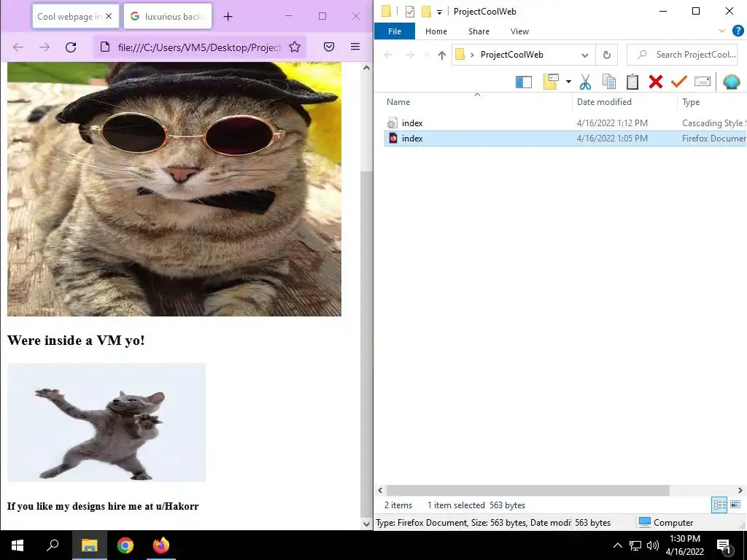Select the index Cascading Style Sheet file

565,122
